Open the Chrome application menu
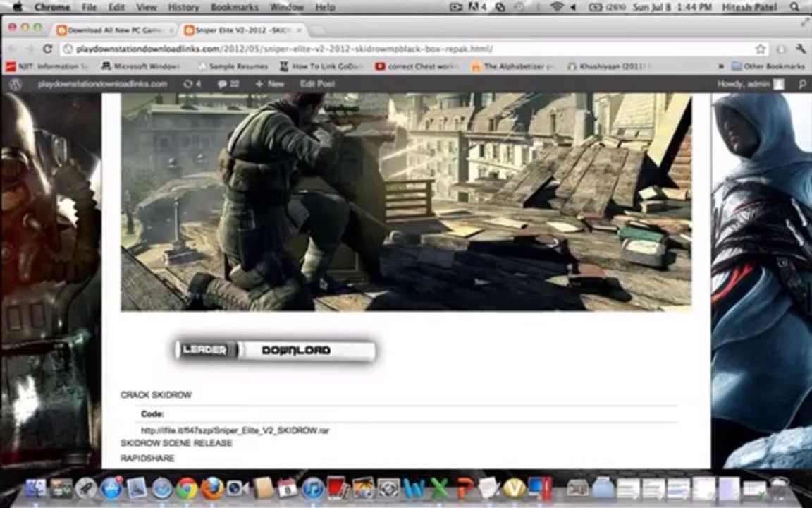This screenshot has width=812, height=508. click(x=51, y=7)
